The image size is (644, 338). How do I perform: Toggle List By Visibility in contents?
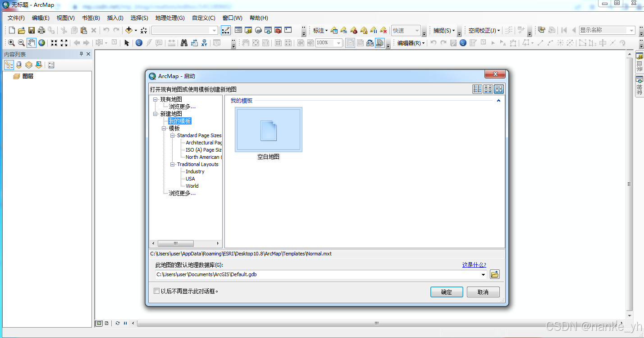tap(29, 65)
